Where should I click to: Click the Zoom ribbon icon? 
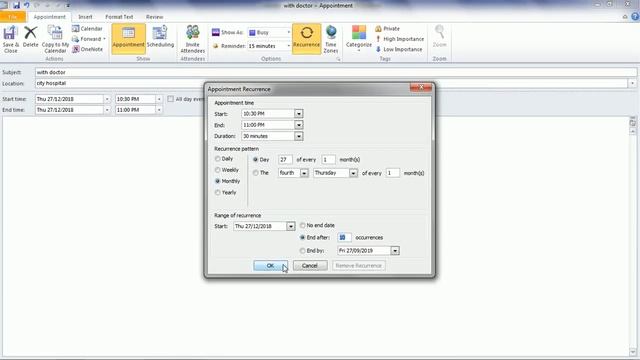(439, 37)
